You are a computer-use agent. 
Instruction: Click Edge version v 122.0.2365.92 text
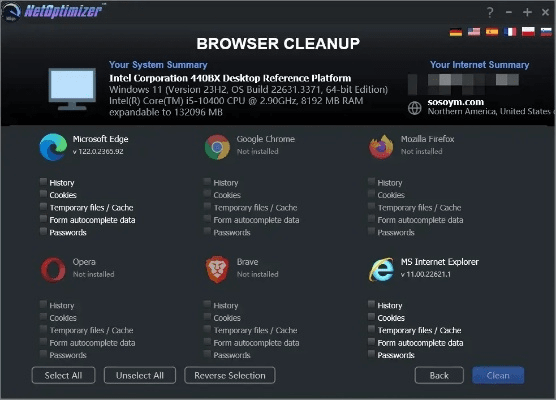click(x=98, y=151)
